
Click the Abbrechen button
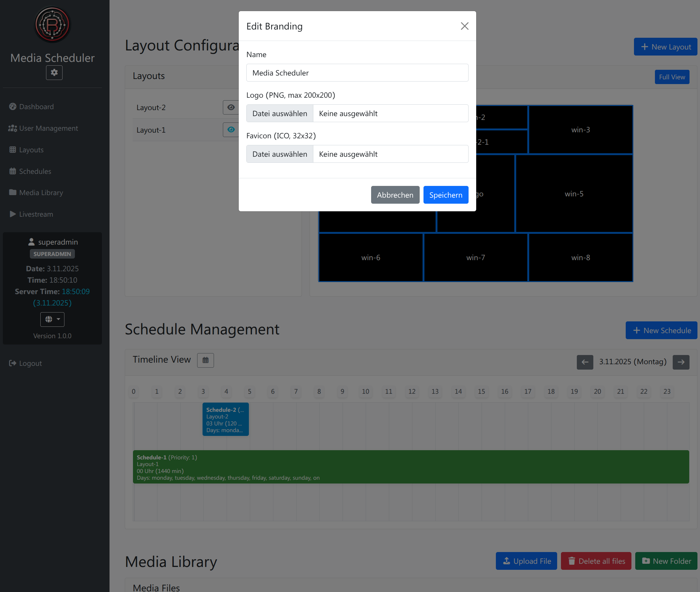tap(395, 195)
